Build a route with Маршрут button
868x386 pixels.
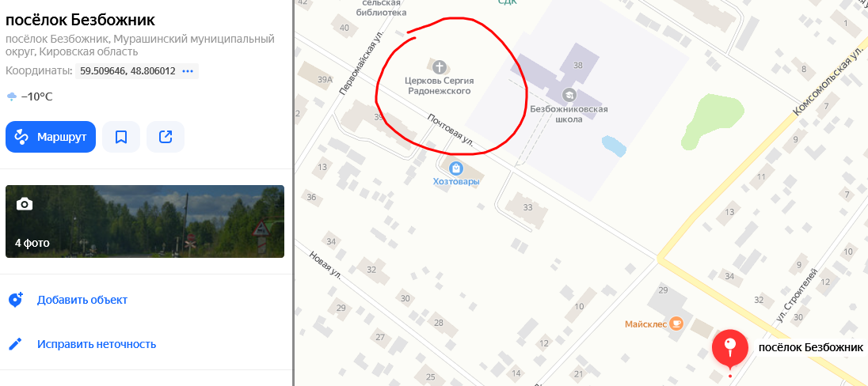pos(51,137)
